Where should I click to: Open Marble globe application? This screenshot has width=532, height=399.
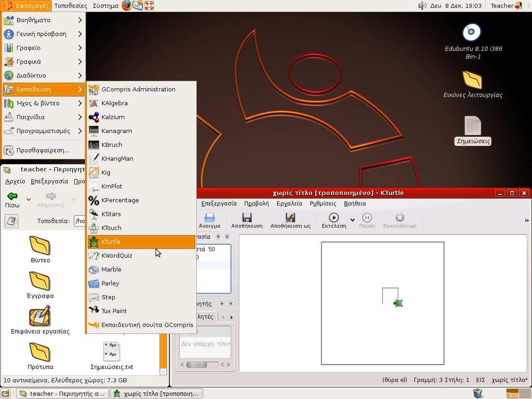tap(141, 270)
